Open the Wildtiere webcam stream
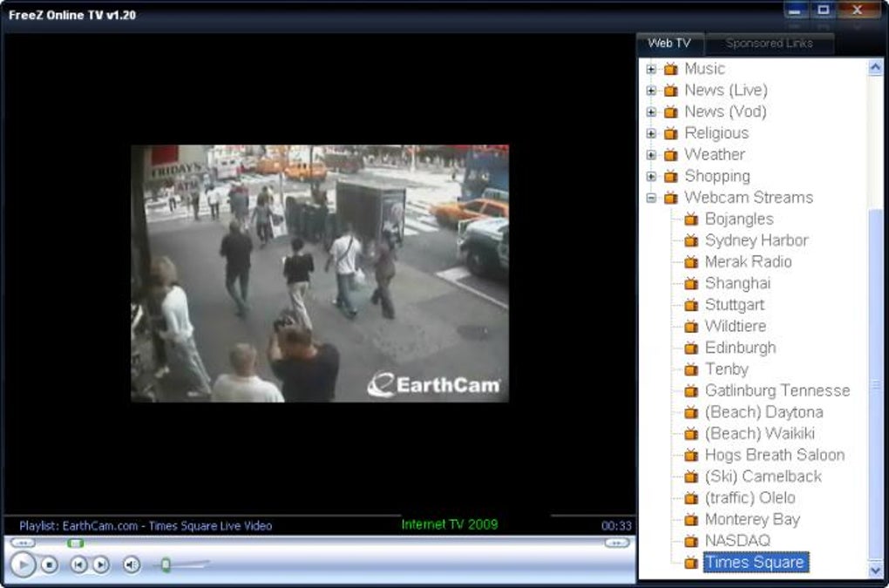889x588 pixels. click(x=736, y=327)
